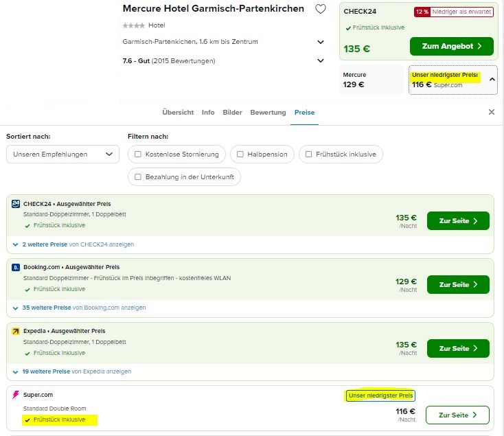
Task: Click Booking.com room description with kostenfreies WLAN
Action: [x=127, y=278]
